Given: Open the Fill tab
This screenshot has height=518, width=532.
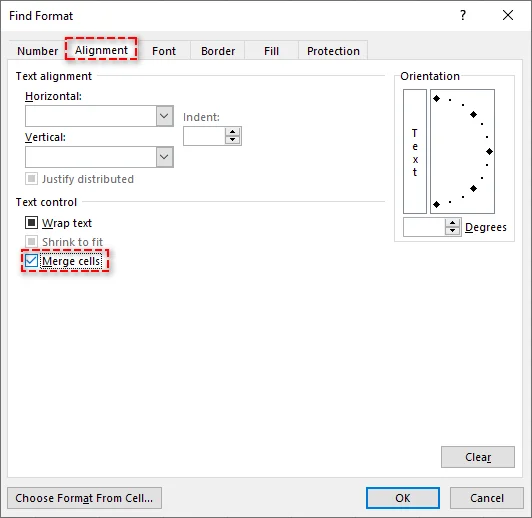Looking at the screenshot, I should point(271,51).
